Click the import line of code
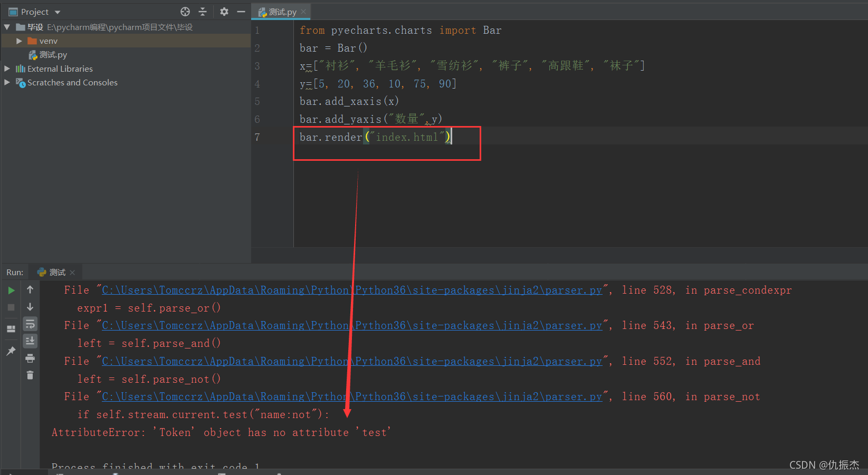Image resolution: width=868 pixels, height=475 pixels. [400, 31]
